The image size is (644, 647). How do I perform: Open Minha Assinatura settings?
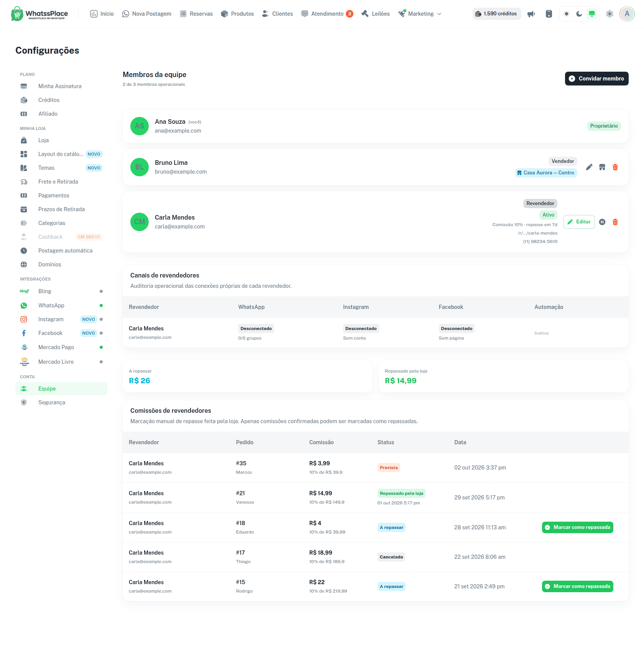61,86
